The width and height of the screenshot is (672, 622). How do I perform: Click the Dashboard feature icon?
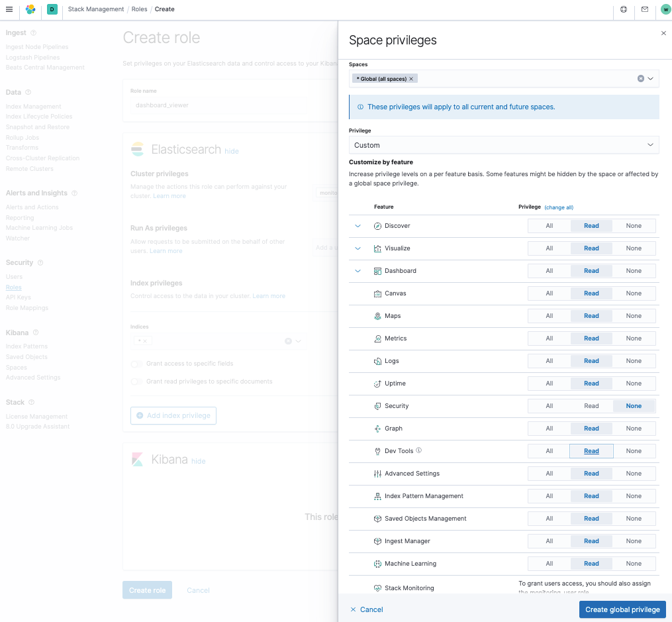(x=377, y=271)
